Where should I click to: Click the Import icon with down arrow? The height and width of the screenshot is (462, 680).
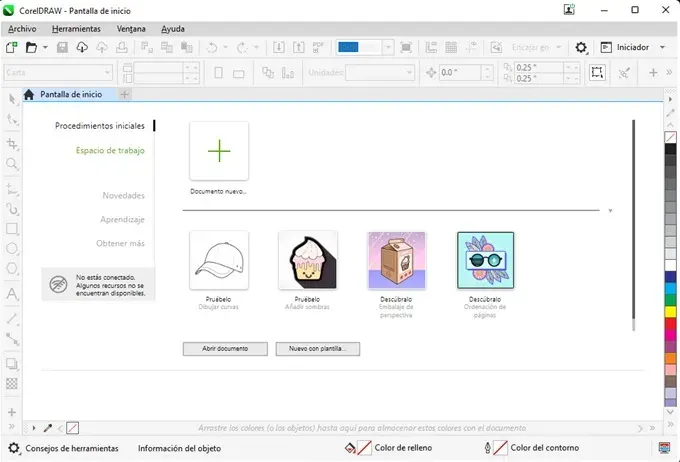279,47
